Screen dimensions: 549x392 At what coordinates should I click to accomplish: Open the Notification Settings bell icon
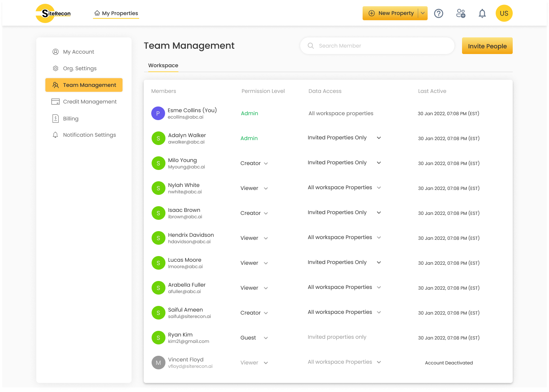pos(56,135)
